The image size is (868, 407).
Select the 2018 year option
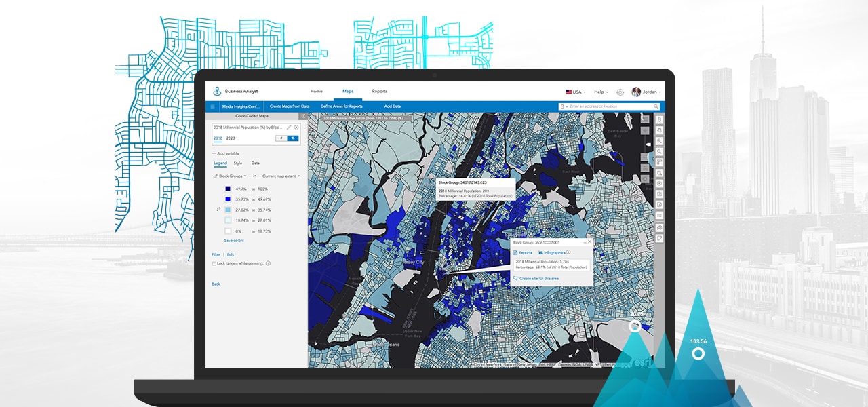[x=218, y=138]
